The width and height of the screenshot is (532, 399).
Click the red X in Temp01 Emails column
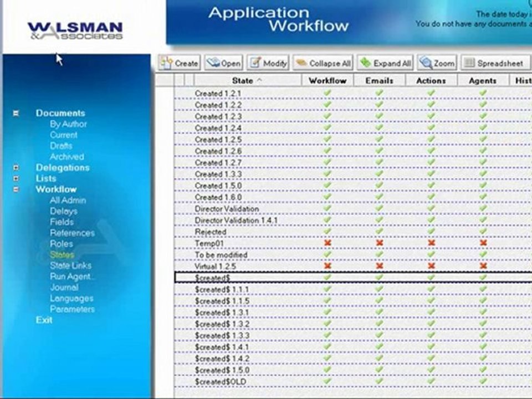coord(379,243)
